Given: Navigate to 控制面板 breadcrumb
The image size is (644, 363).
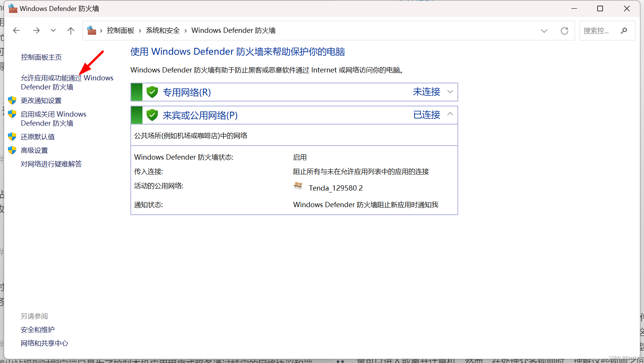Looking at the screenshot, I should (121, 31).
